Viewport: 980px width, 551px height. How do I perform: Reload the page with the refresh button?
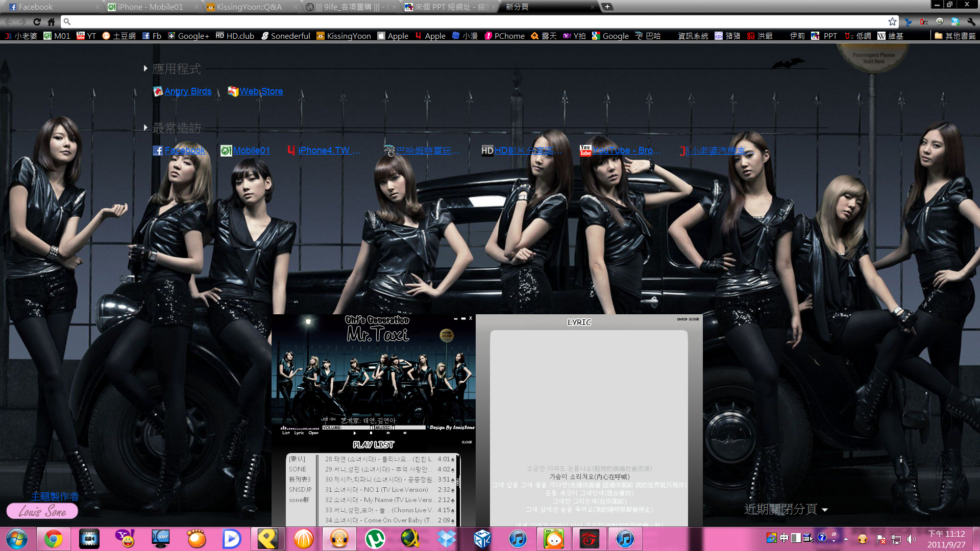click(x=37, y=21)
